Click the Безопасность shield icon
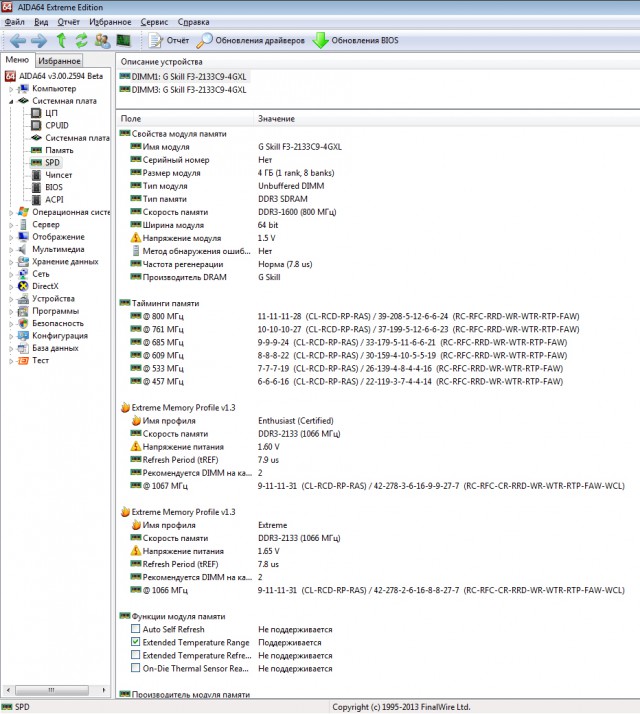640x714 pixels. (x=23, y=323)
